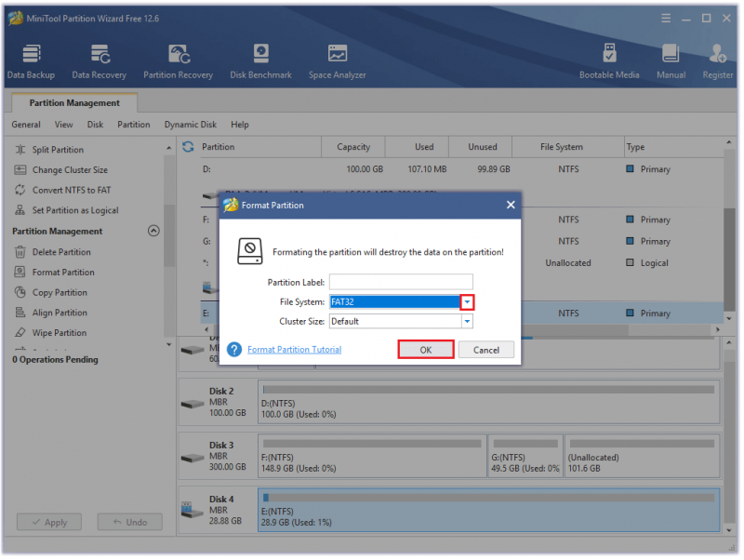Close the Format Partition dialog
This screenshot has height=560, width=744.
click(x=511, y=205)
